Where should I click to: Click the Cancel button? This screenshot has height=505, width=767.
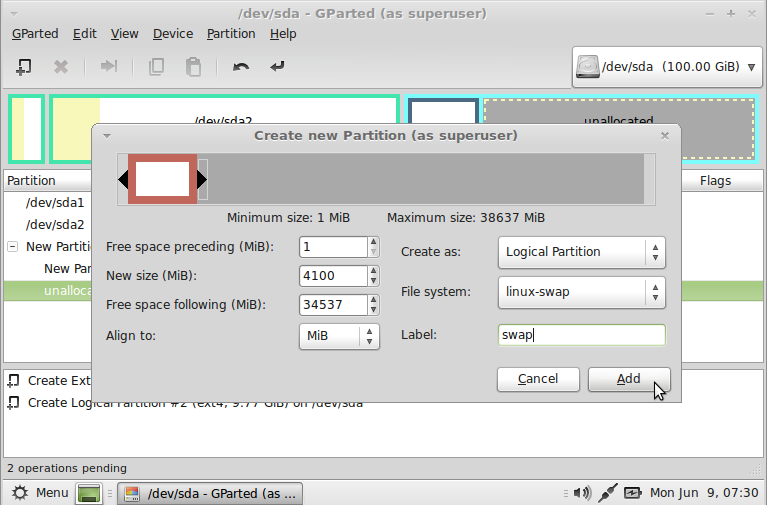pyautogui.click(x=538, y=379)
